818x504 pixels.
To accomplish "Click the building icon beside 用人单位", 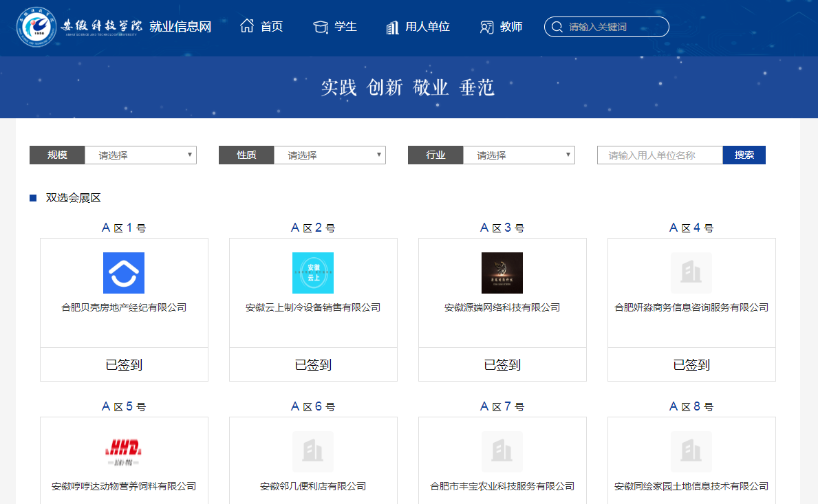I will tap(392, 27).
